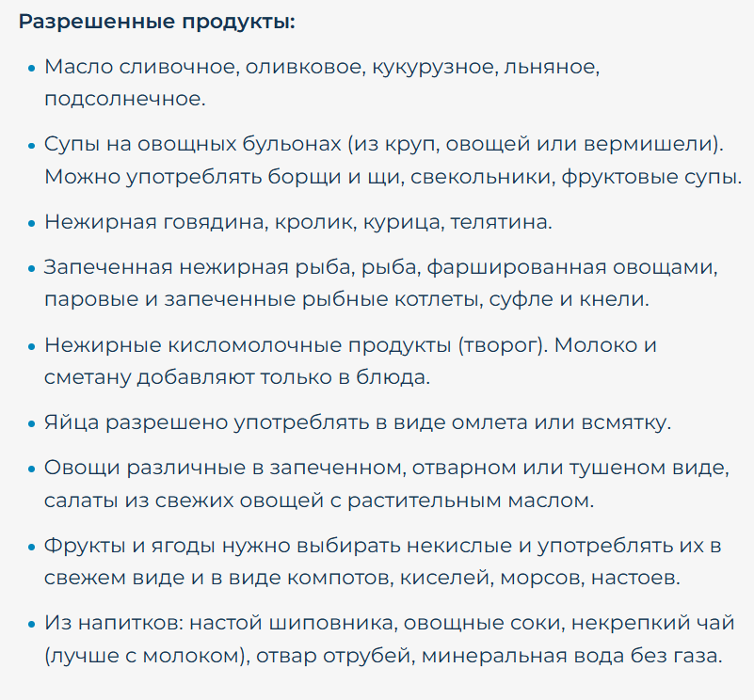Screen dimensions: 754x700
Task: Click the line "Нежирная говядина, кролик, курица, телятина"
Action: 298,223
